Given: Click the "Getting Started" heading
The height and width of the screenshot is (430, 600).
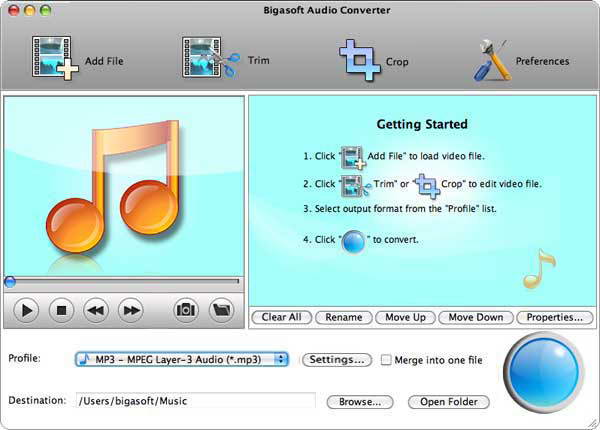Looking at the screenshot, I should pyautogui.click(x=422, y=124).
